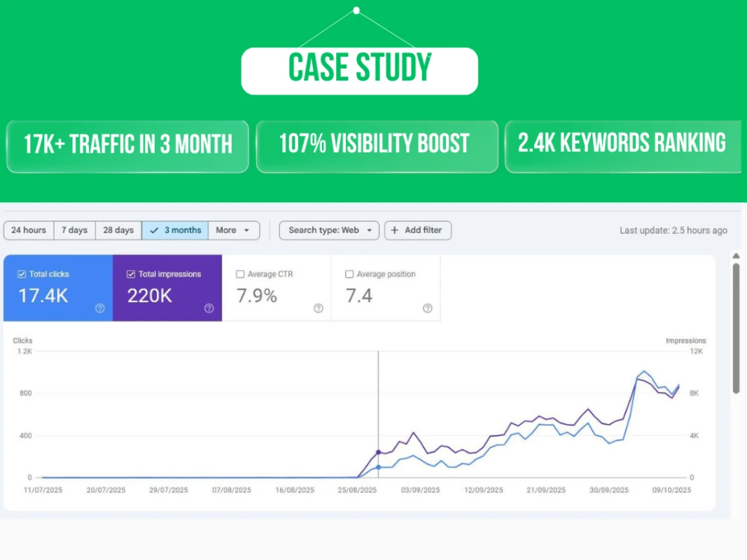
Task: Click checkmark icon on 3 months filter
Action: [153, 230]
